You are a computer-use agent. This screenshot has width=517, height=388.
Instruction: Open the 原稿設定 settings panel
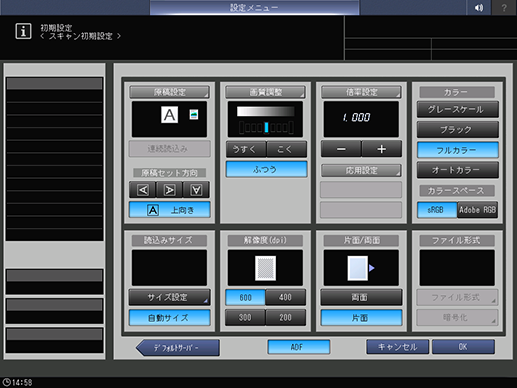pyautogui.click(x=169, y=92)
